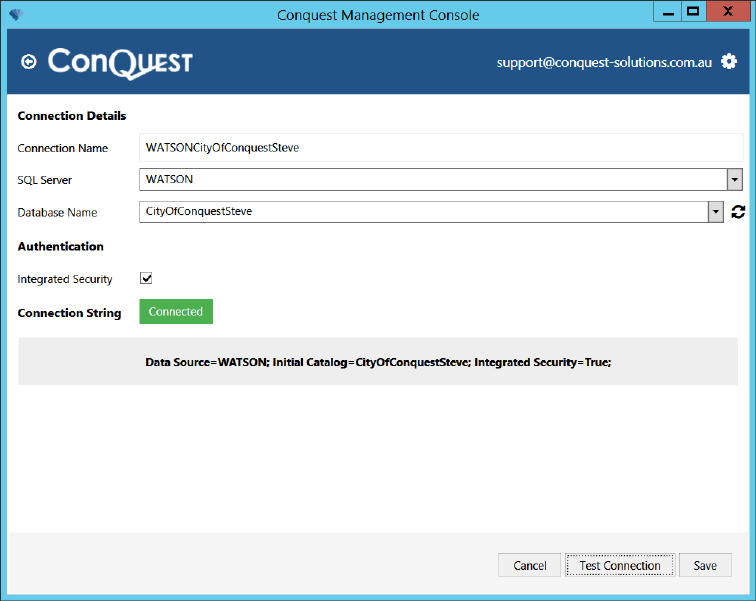The height and width of the screenshot is (601, 756).
Task: Maximize the Conquest Management Console window
Action: tap(693, 12)
